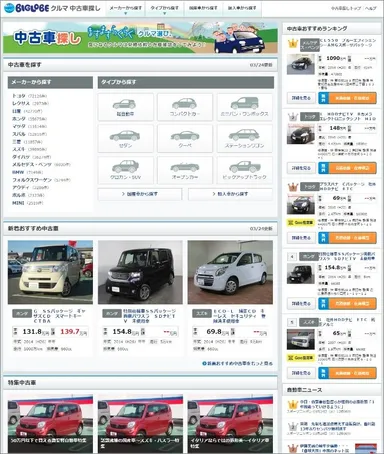Click the orange estimate button for the fourth-ranked Honda

tap(347, 304)
